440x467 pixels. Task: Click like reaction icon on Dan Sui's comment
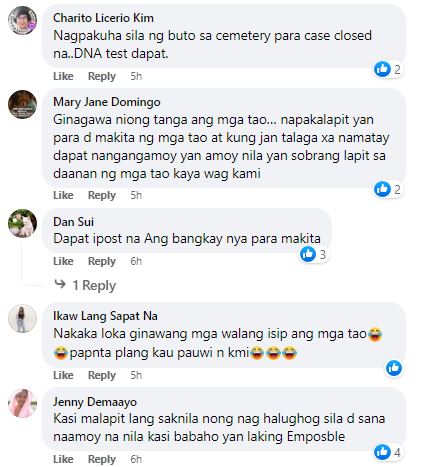[x=308, y=254]
